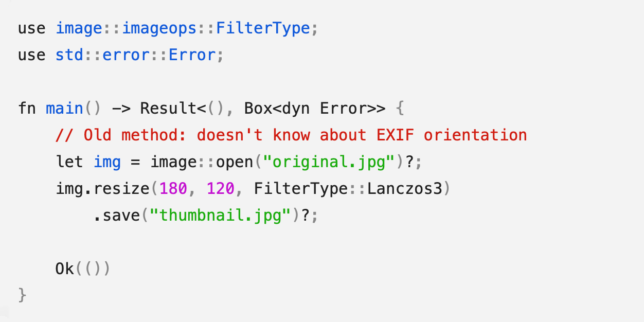The width and height of the screenshot is (644, 322).
Task: Click the Ok(()) return expression
Action: click(82, 269)
